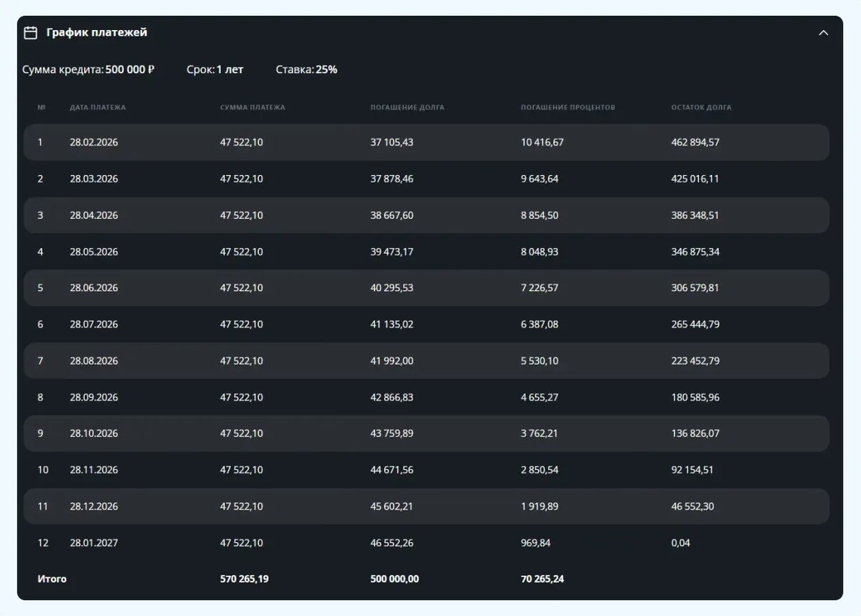Click the Сумма кредита 500 000 ₽ value
The height and width of the screenshot is (616, 861).
130,70
